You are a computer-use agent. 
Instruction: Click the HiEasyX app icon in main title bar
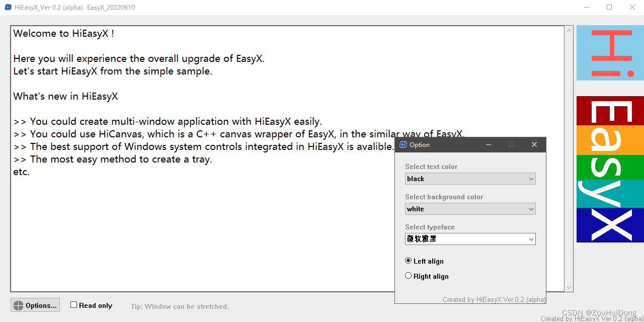click(x=8, y=8)
